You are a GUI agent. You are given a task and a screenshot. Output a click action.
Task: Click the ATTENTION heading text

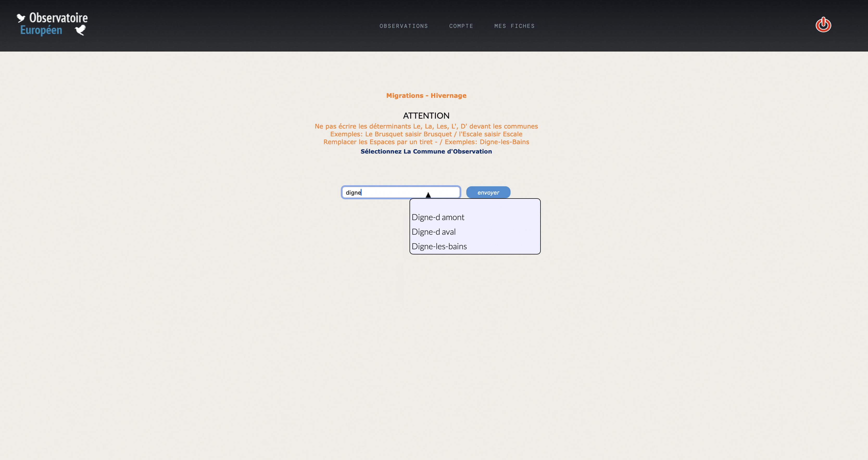point(426,116)
